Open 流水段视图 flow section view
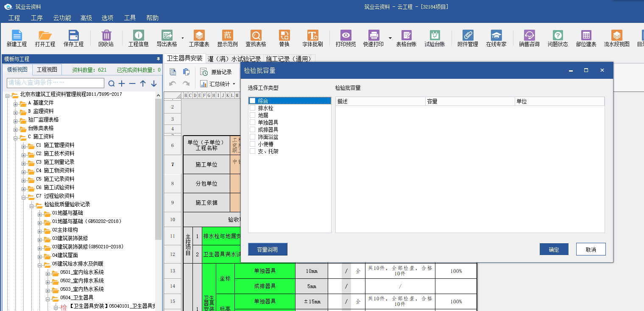The image size is (644, 311). pyautogui.click(x=617, y=39)
